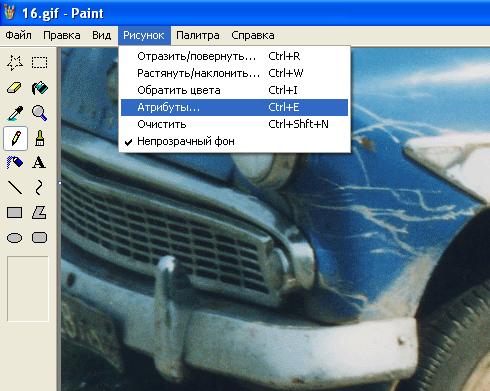Choose the Eraser tool

click(15, 88)
